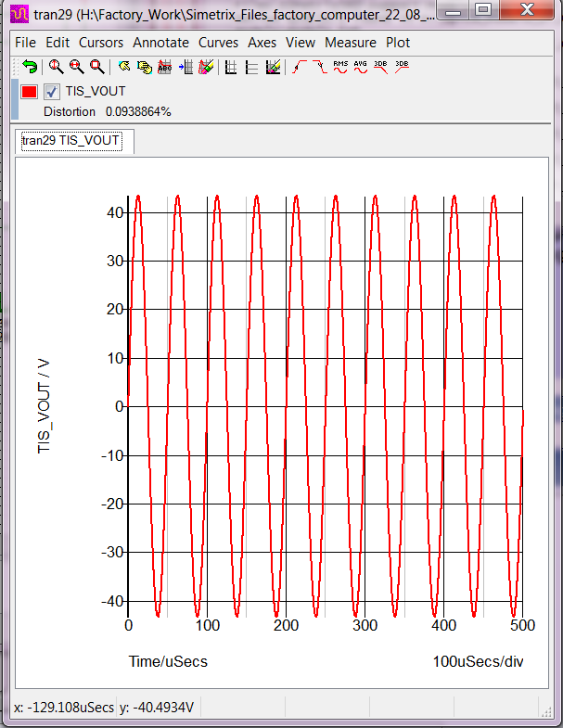
Task: Open the Annotate menu
Action: click(160, 43)
